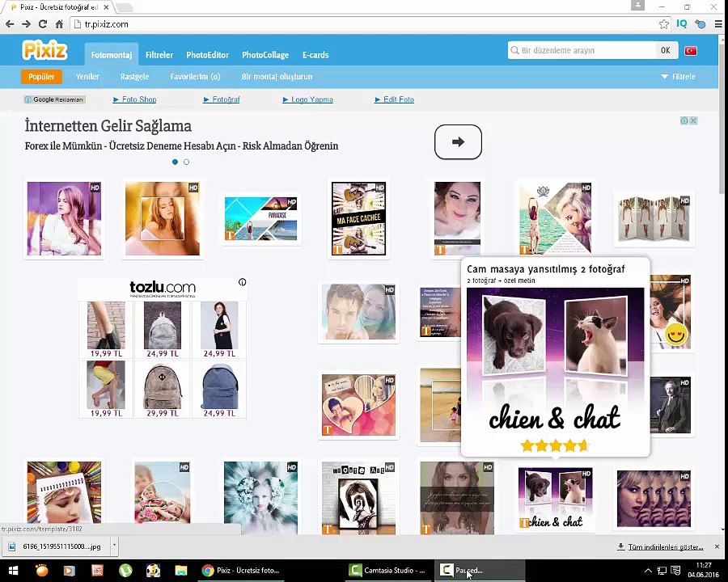The image size is (728, 582).
Task: Go back with the browser back arrow
Action: [10, 24]
